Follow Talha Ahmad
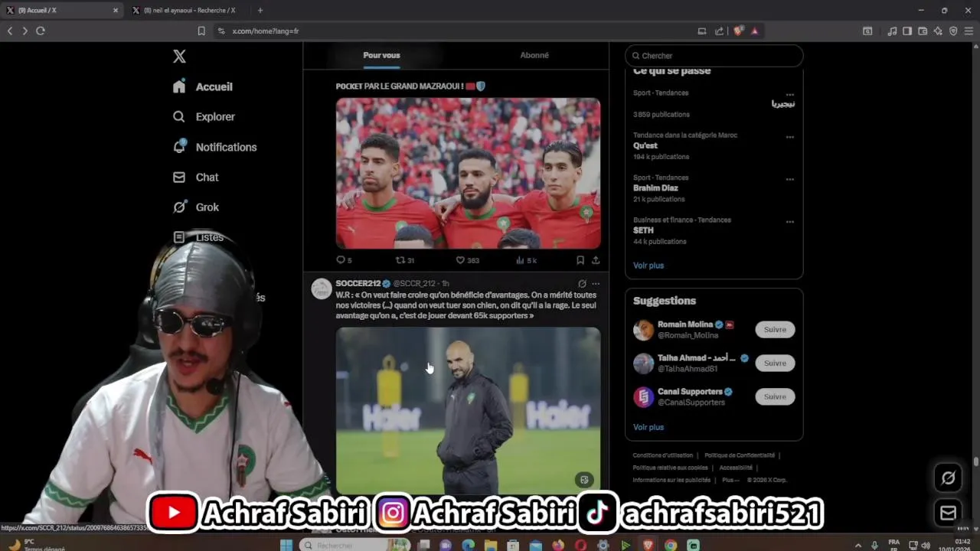Screen dimensions: 980x551 775,364
